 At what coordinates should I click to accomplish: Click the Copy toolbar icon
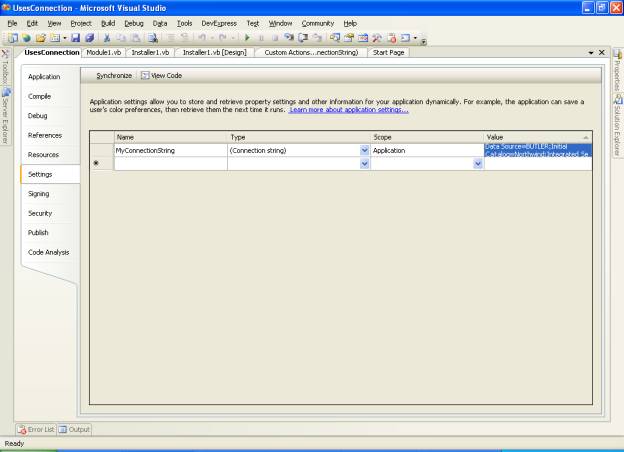121,38
